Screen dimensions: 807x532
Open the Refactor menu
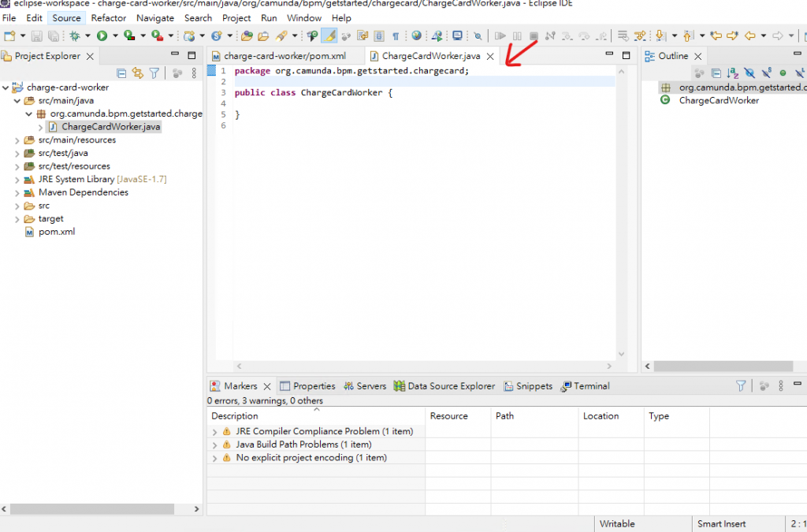(x=109, y=18)
